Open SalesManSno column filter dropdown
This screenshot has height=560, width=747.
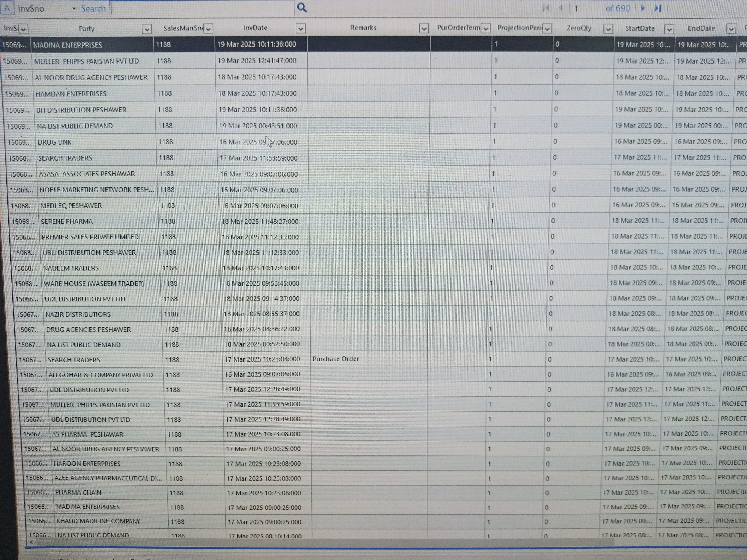(208, 29)
